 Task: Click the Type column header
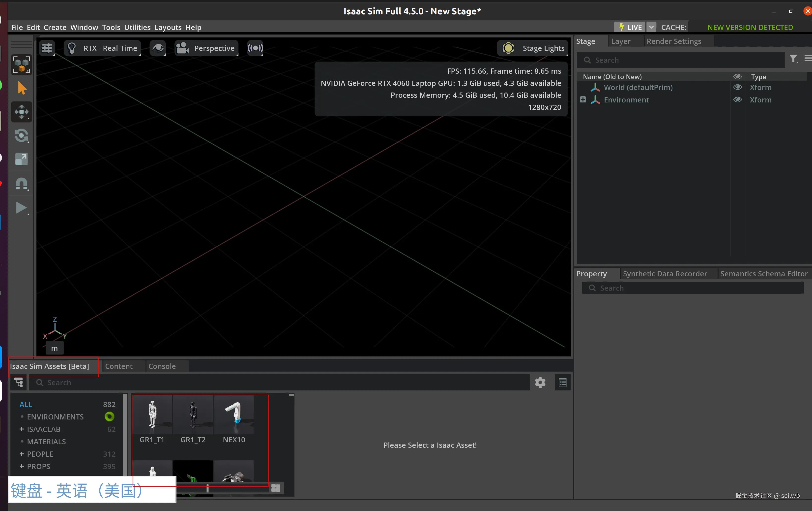pyautogui.click(x=758, y=77)
